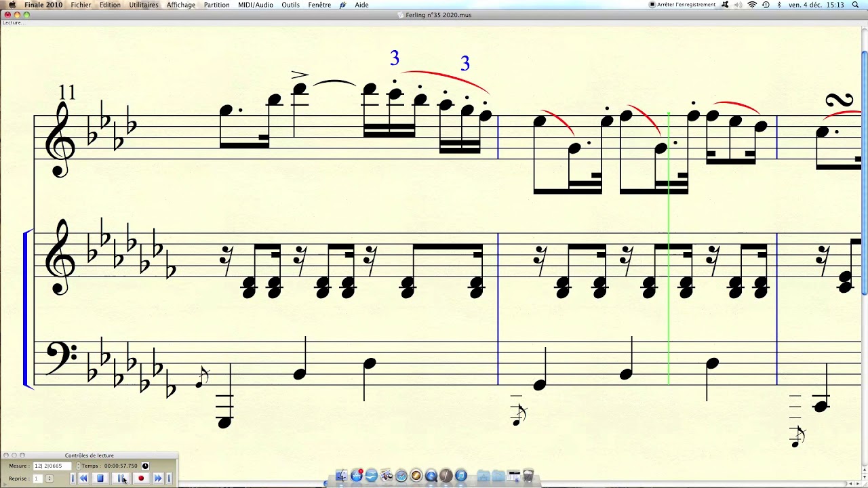Open the Documents folder in the Dock

click(498, 476)
